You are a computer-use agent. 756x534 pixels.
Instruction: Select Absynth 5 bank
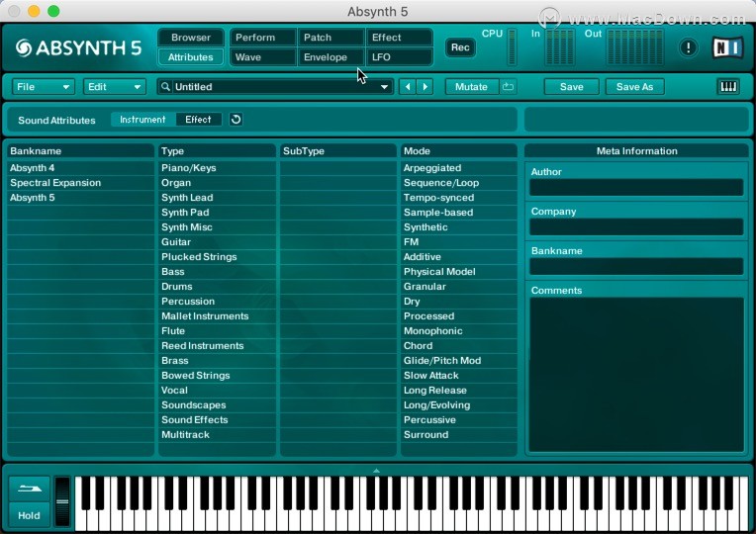[x=80, y=198]
